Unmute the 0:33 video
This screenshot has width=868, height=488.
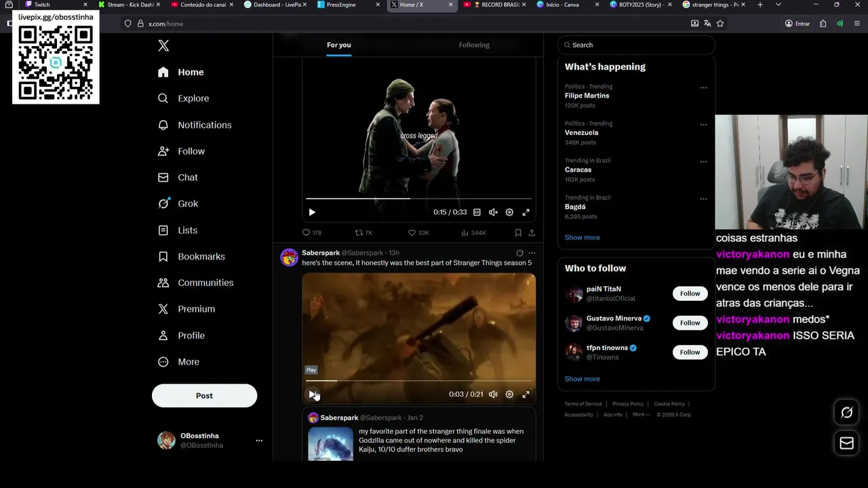(493, 212)
